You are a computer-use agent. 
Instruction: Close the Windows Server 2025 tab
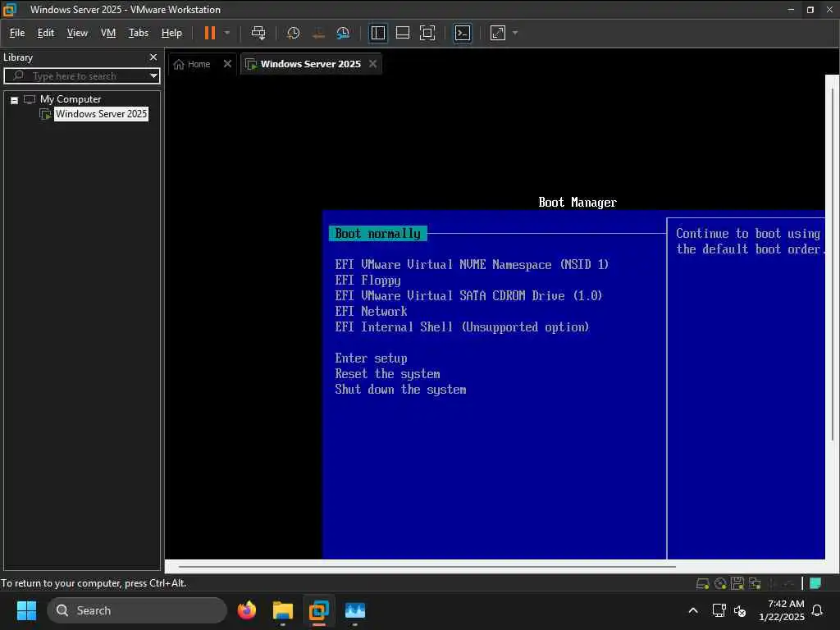pyautogui.click(x=373, y=64)
